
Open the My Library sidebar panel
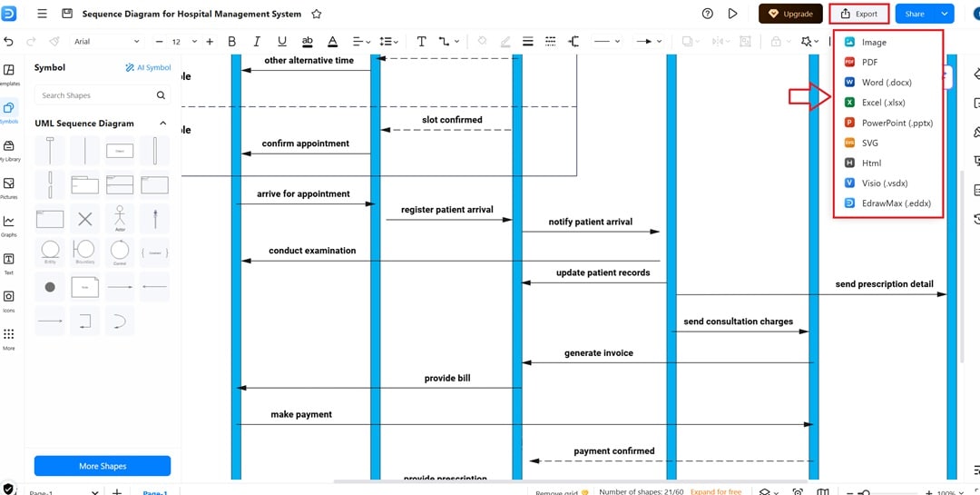[x=9, y=151]
